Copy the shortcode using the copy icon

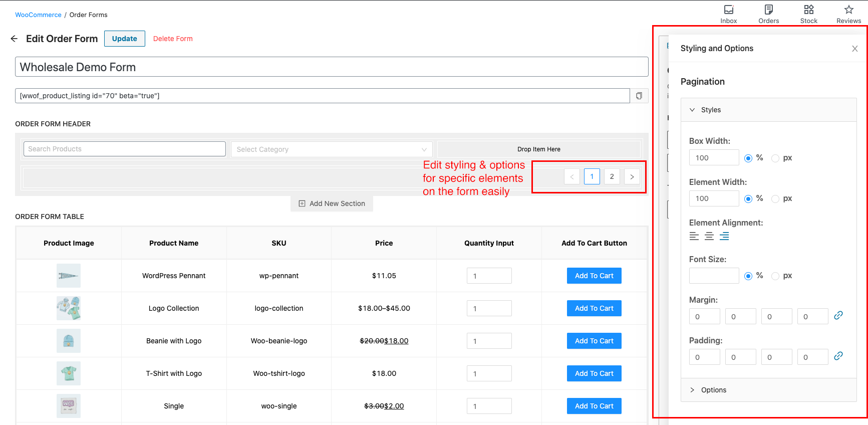coord(639,96)
